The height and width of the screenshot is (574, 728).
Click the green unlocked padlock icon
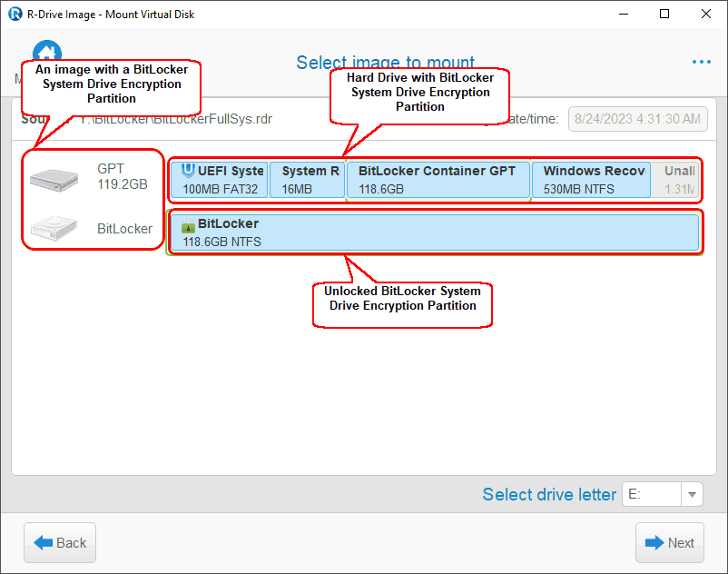(188, 225)
